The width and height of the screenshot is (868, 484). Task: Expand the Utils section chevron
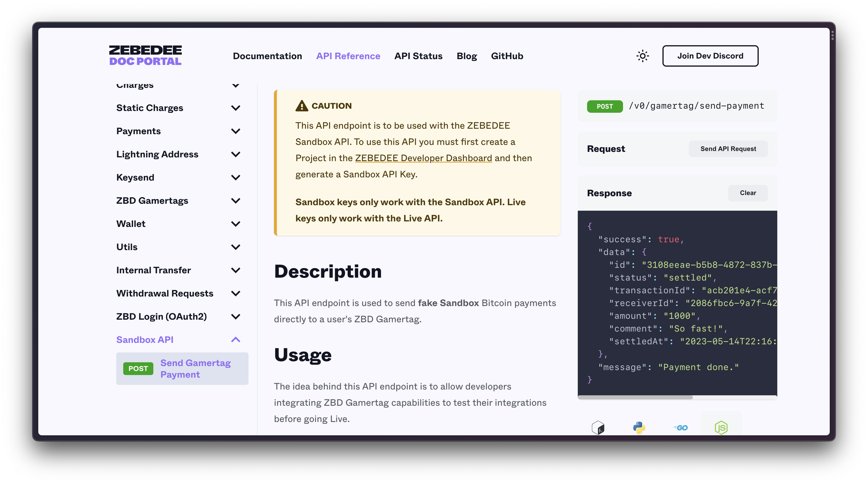(235, 247)
